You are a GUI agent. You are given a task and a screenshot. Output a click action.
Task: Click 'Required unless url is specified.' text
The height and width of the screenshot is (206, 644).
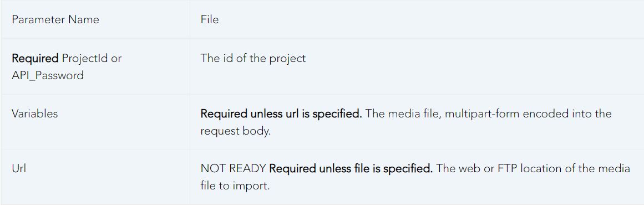click(x=281, y=114)
